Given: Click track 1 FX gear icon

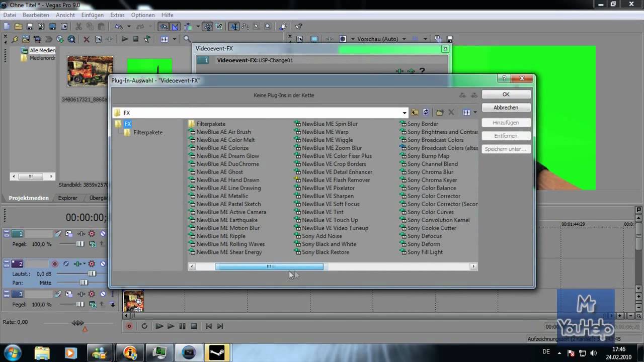Looking at the screenshot, I should point(92,234).
